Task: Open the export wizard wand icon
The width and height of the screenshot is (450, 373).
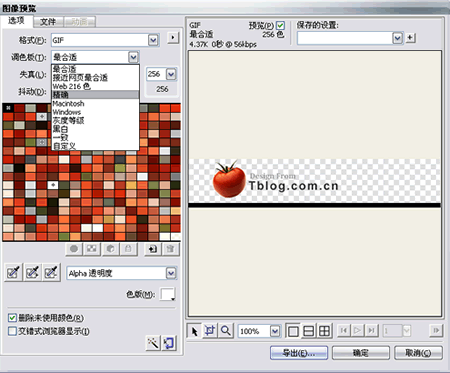Action: [153, 343]
